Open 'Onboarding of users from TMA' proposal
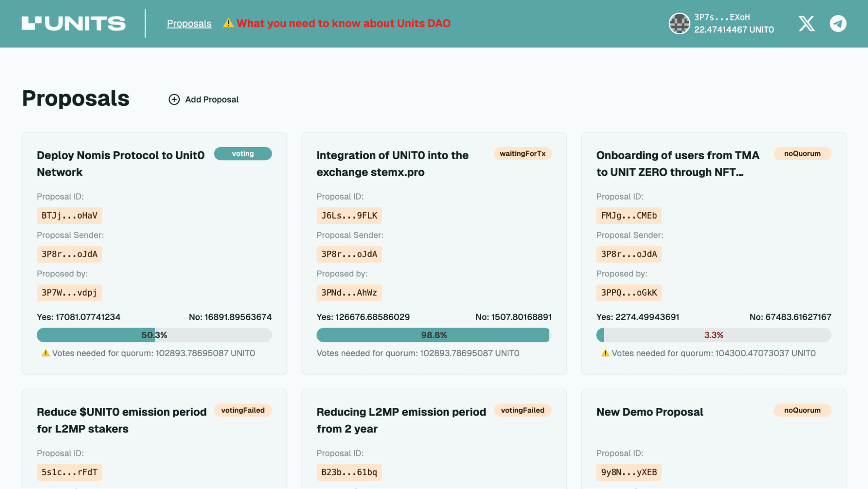The height and width of the screenshot is (489, 868). (x=678, y=164)
